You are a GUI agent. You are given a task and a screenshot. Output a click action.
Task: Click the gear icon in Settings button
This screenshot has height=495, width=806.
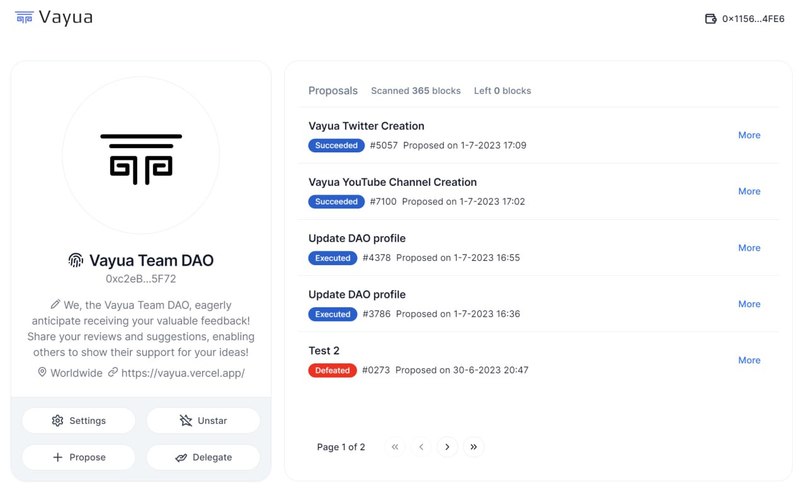(x=58, y=420)
